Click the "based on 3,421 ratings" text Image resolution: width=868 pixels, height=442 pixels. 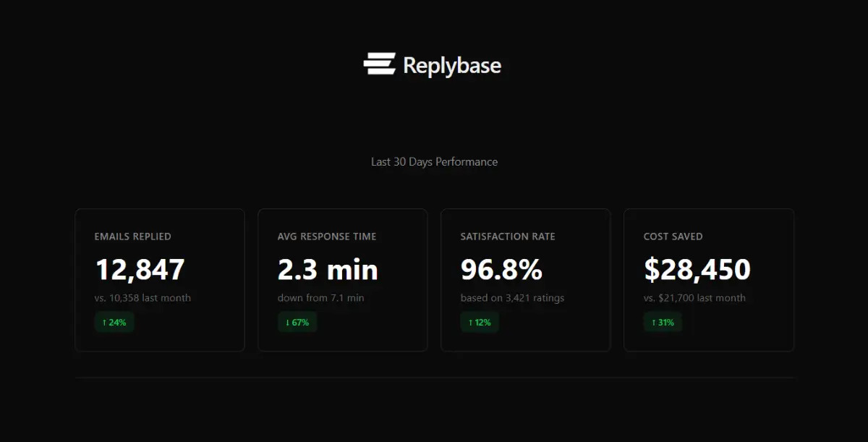point(511,297)
